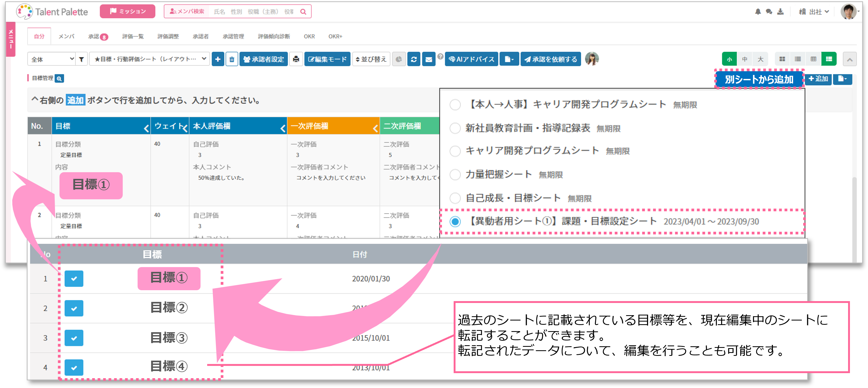Open notifications bell icon

coord(758,12)
